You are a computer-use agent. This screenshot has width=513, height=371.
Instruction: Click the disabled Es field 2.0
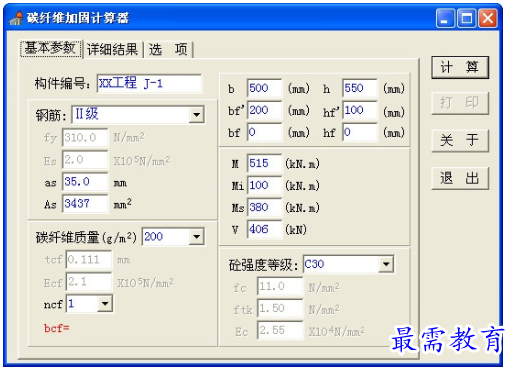[85, 160]
